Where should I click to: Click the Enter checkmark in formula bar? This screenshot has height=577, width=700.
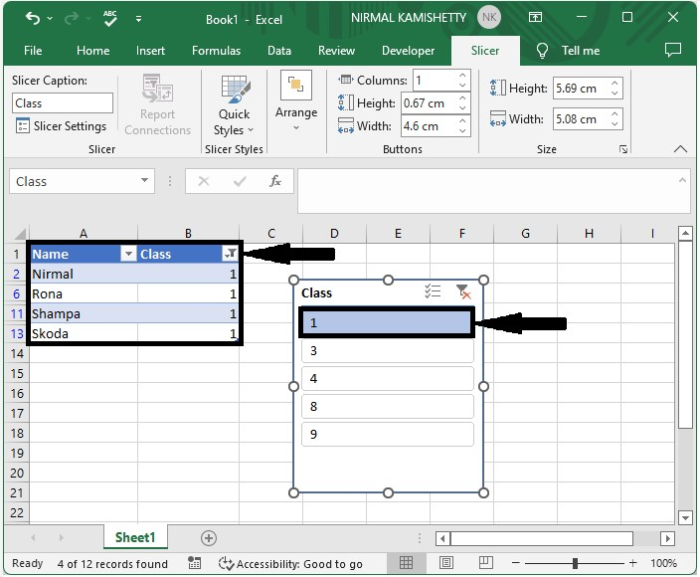(x=240, y=181)
